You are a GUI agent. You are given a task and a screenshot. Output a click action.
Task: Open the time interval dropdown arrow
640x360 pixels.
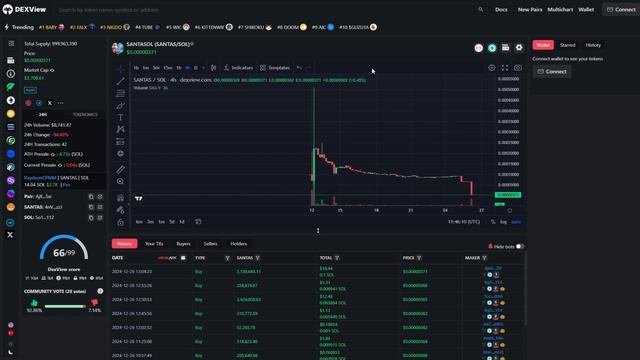point(203,68)
